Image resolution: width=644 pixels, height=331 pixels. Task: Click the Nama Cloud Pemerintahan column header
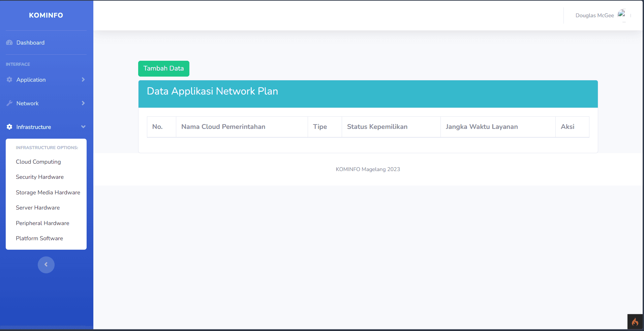pyautogui.click(x=223, y=127)
